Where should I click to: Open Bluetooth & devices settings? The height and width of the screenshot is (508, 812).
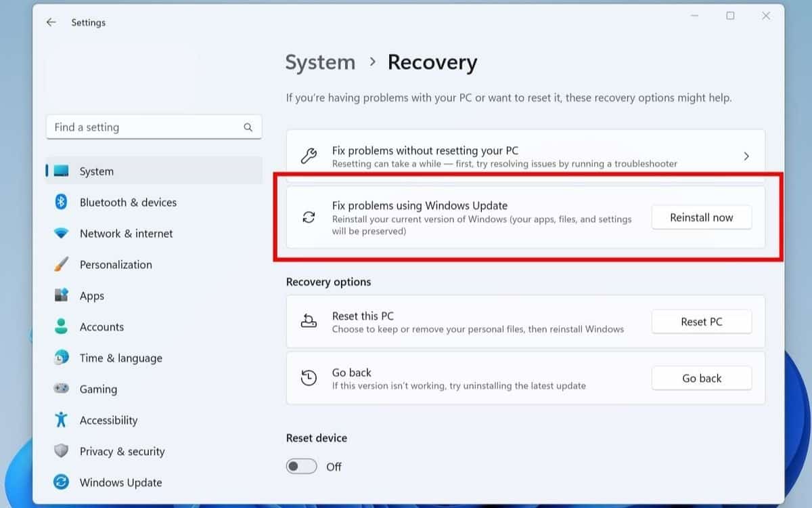click(x=154, y=202)
